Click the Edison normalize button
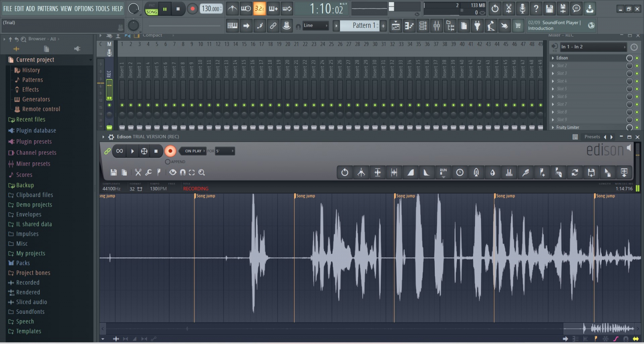 tap(378, 172)
